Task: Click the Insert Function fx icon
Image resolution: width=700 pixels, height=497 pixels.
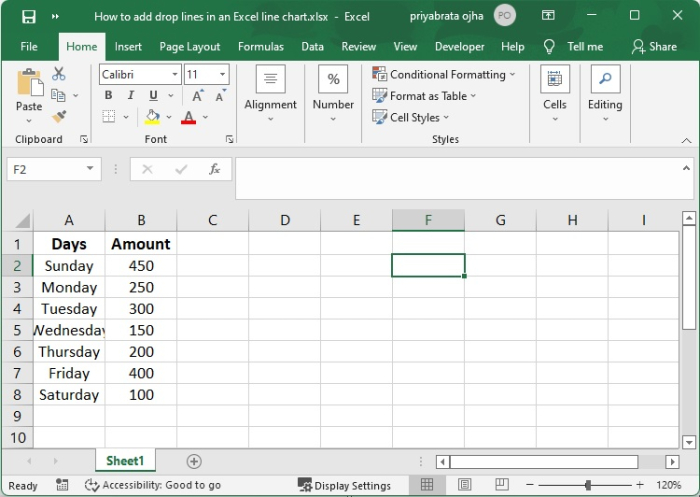Action: coord(214,170)
